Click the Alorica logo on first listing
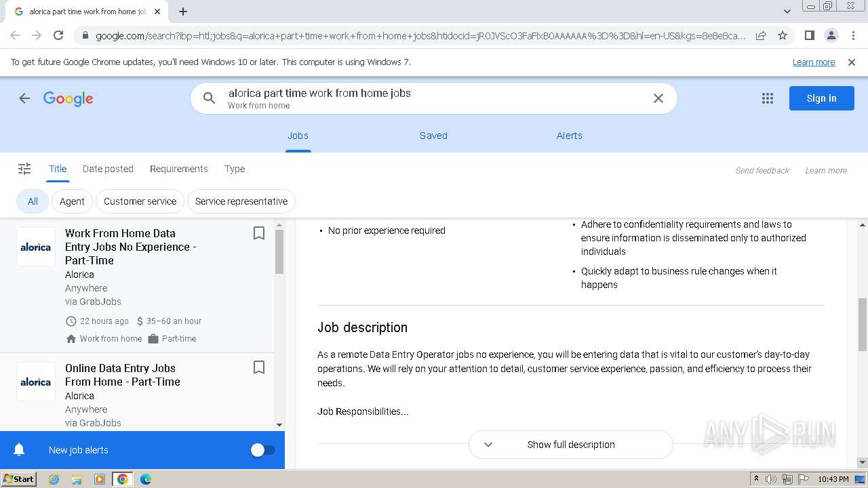Viewport: 868px width, 488px height. coord(36,247)
